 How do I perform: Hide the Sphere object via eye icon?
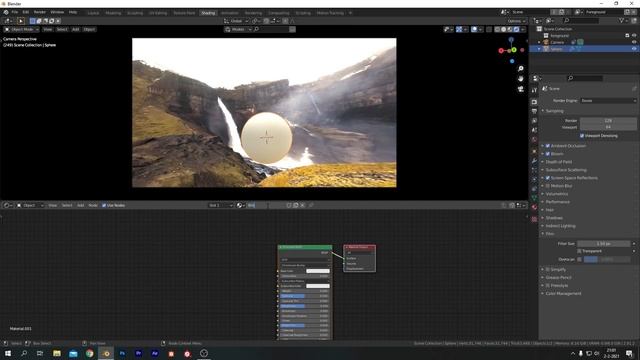coord(634,49)
